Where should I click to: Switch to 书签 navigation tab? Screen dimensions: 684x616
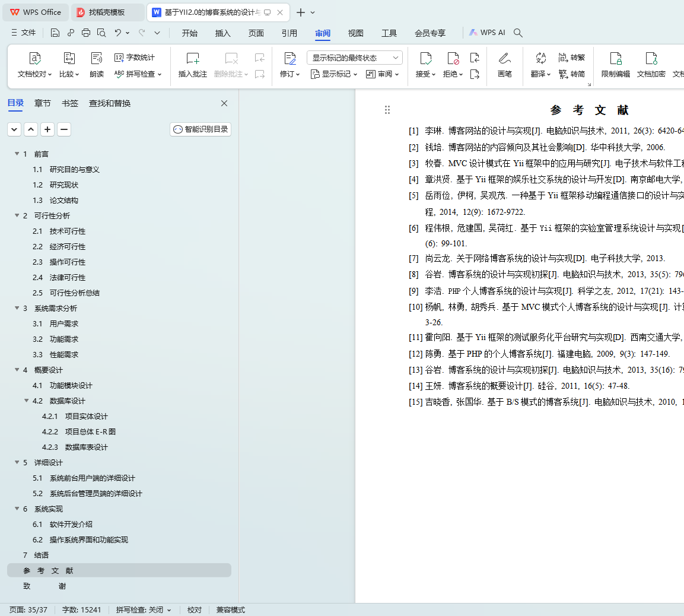click(x=70, y=103)
